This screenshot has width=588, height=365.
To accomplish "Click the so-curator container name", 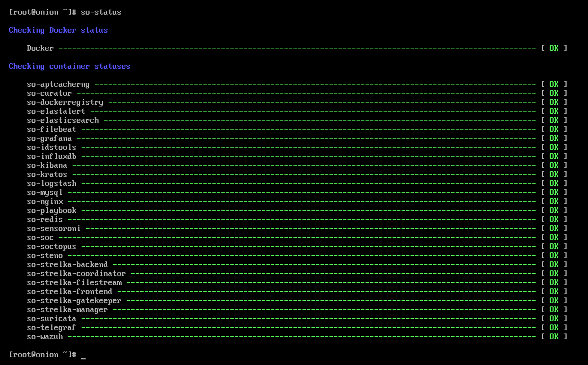I will click(49, 93).
